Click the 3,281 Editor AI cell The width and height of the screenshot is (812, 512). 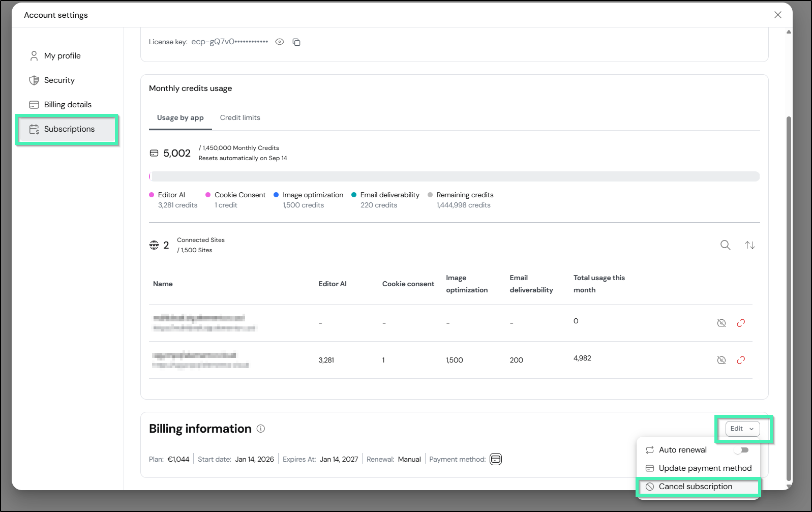tap(326, 360)
